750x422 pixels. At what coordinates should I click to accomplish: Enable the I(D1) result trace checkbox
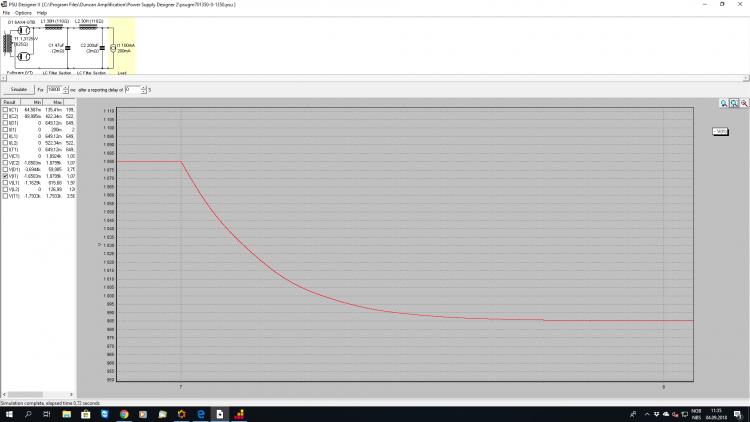point(5,123)
